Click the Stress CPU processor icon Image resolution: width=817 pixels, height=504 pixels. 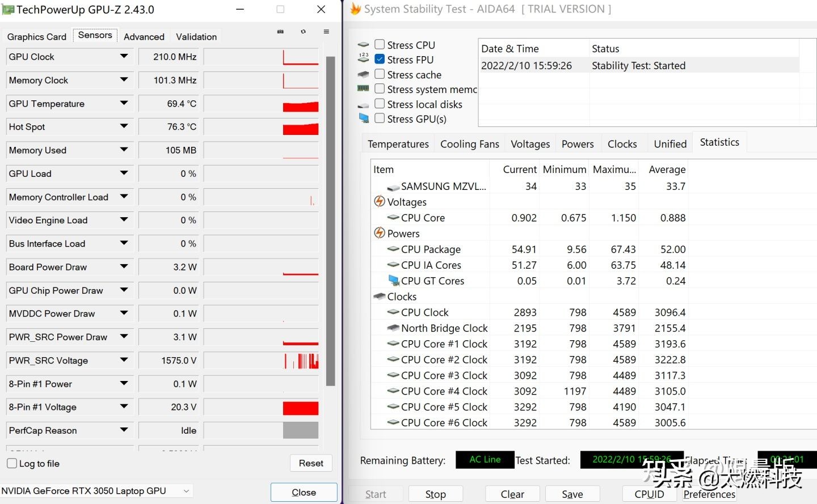click(x=364, y=45)
